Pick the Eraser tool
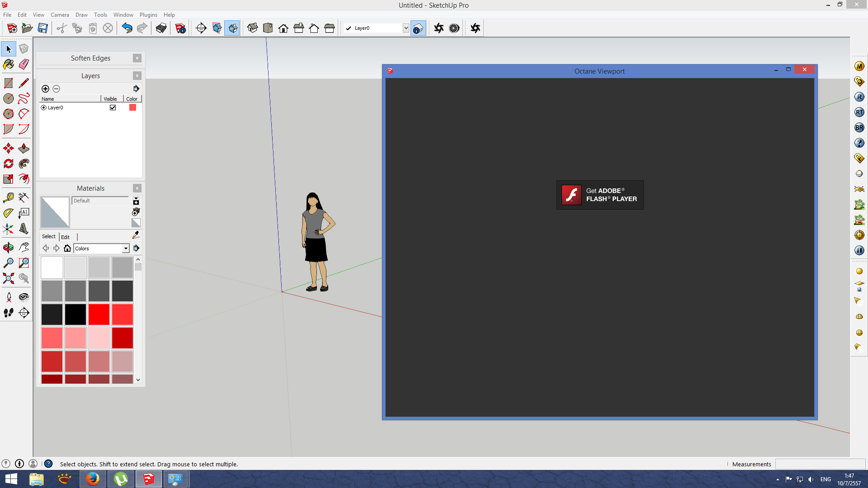This screenshot has height=488, width=868. coord(24,64)
